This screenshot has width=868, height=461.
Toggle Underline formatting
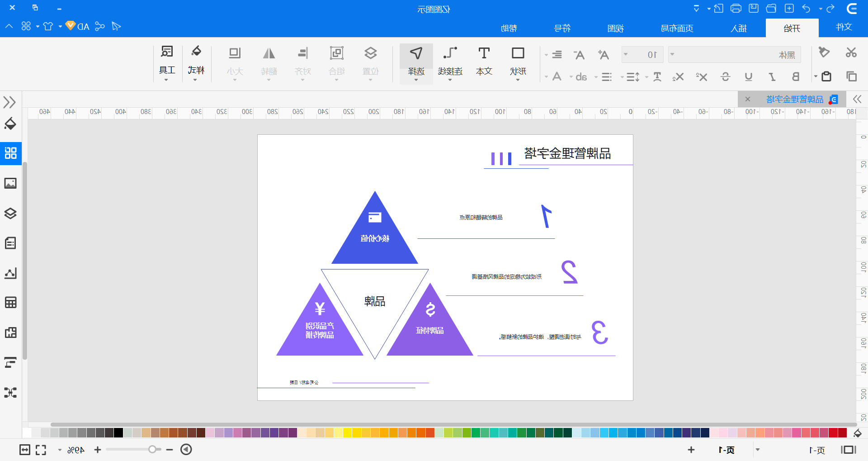749,77
